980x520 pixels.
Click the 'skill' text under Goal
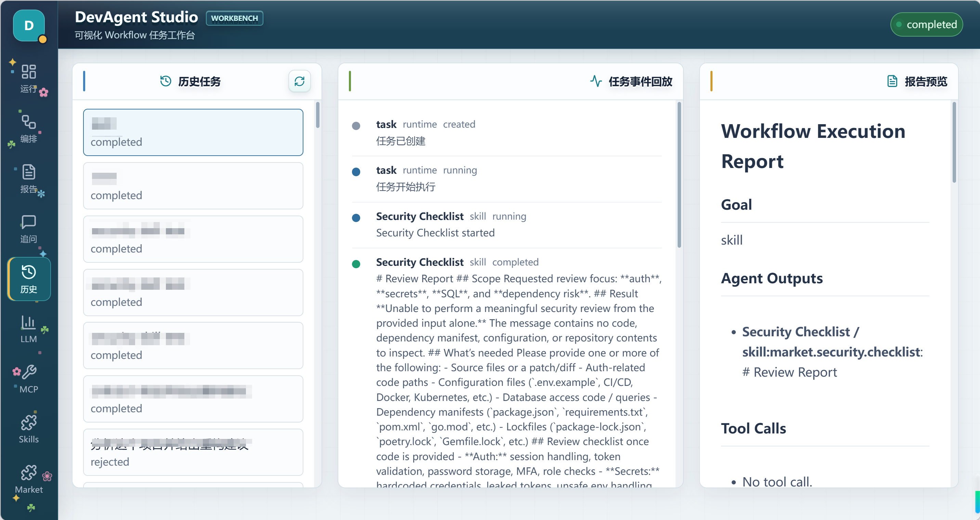coord(732,240)
